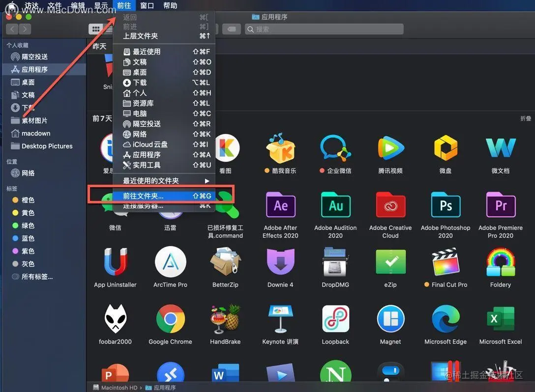
Task: Expand 最近使用的文件夹 submenu arrow
Action: point(207,181)
